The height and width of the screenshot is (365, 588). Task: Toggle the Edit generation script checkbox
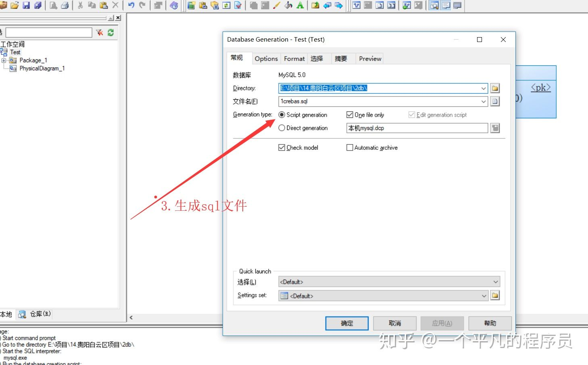tap(412, 115)
